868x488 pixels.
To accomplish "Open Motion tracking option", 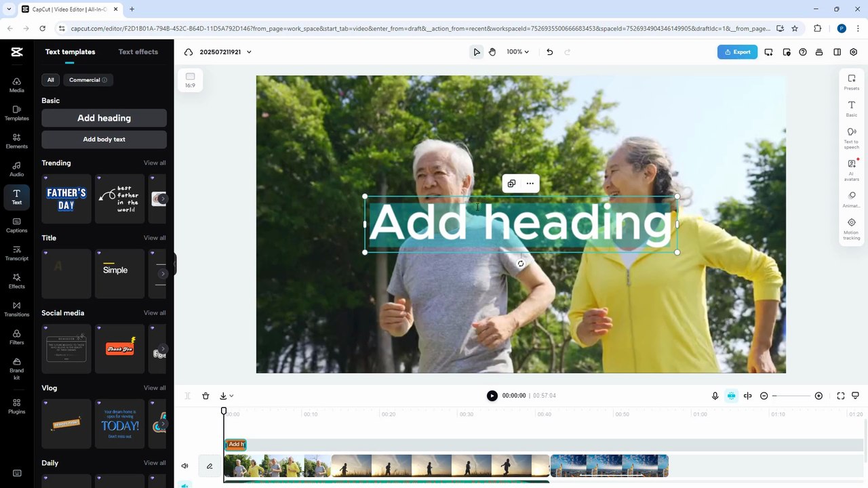I will tap(851, 229).
